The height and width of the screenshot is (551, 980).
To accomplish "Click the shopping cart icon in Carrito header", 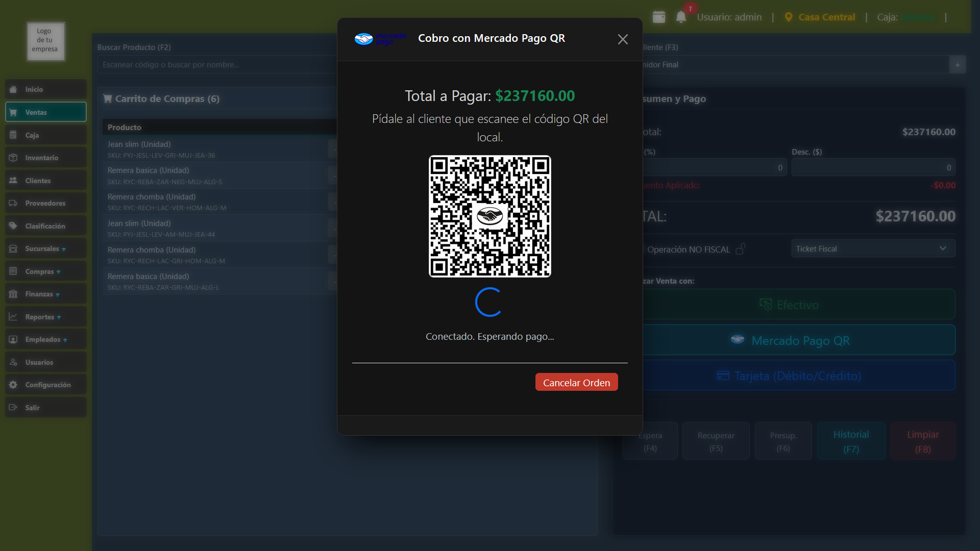I will [x=107, y=98].
